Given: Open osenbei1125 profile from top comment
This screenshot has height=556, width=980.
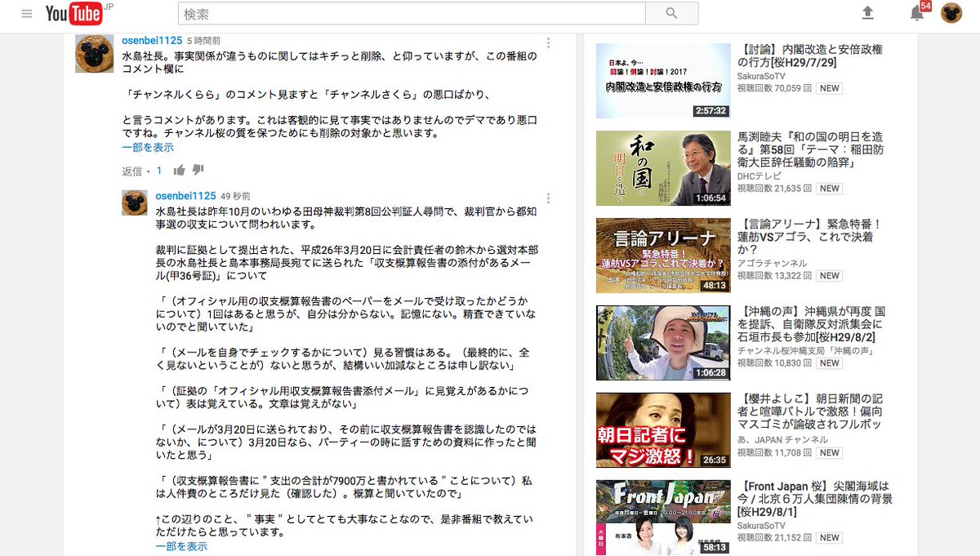Looking at the screenshot, I should point(151,40).
